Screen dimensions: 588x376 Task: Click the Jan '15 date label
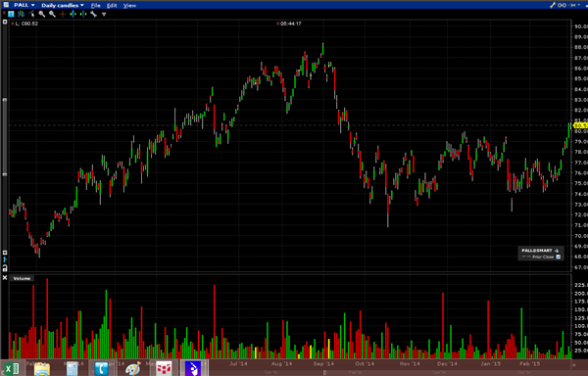(x=491, y=363)
